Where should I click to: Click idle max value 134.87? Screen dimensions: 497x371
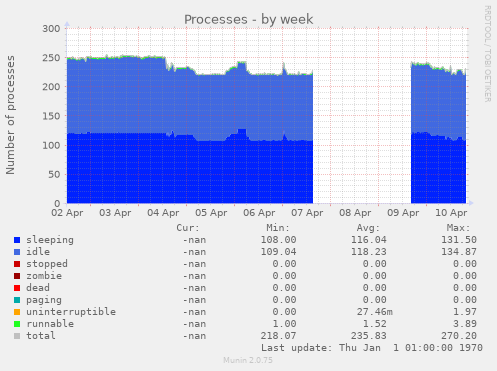pos(459,252)
